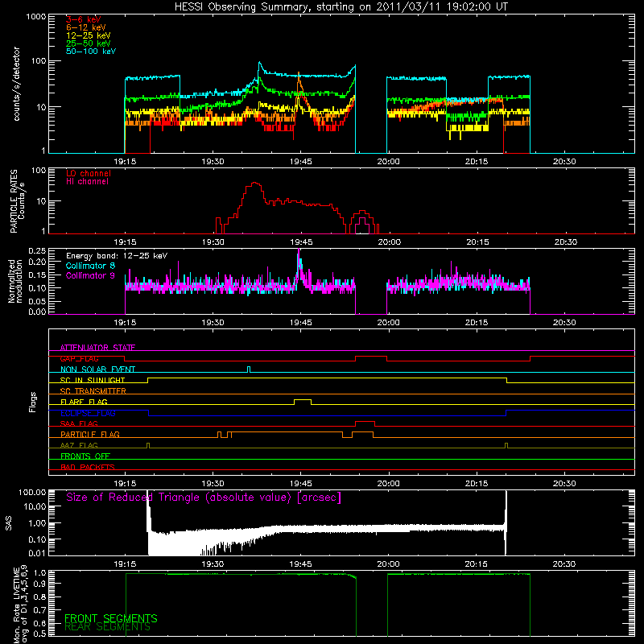Click 'Size of Reduced Triangle' magenta caption

click(x=204, y=497)
